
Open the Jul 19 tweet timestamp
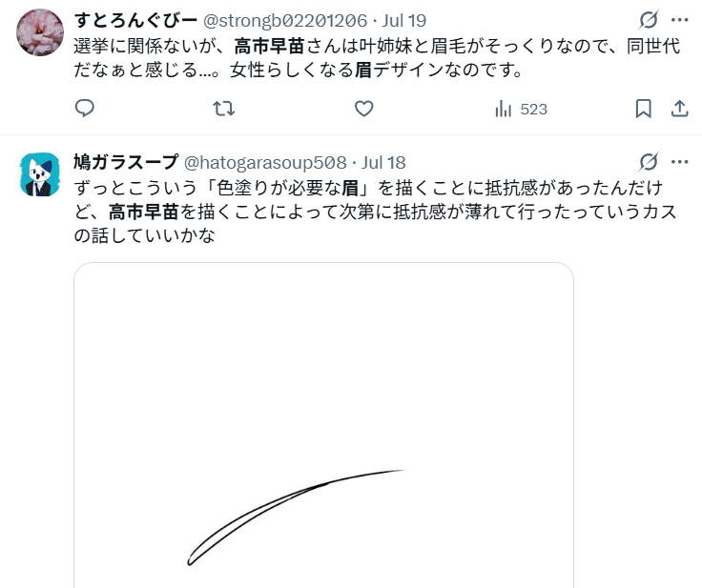tap(404, 21)
